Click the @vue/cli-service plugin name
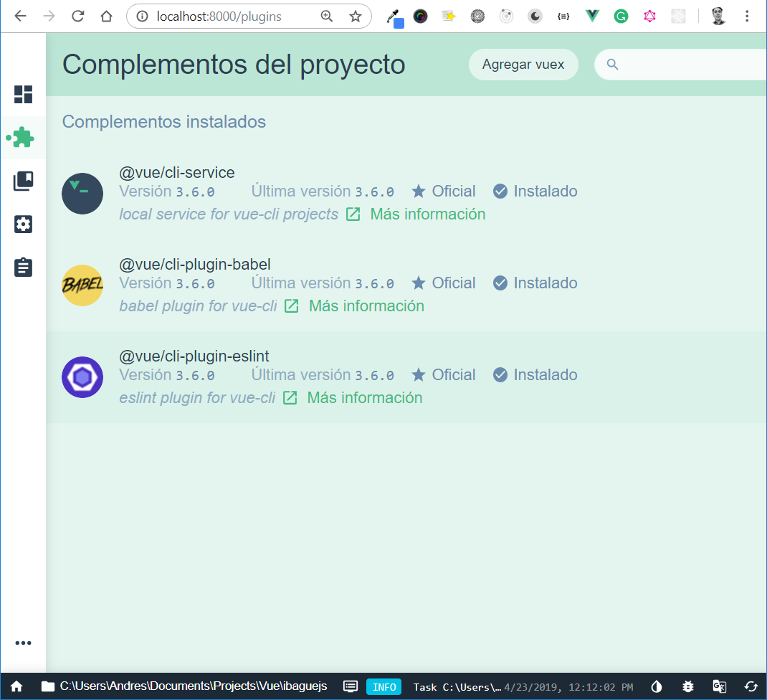 [177, 172]
